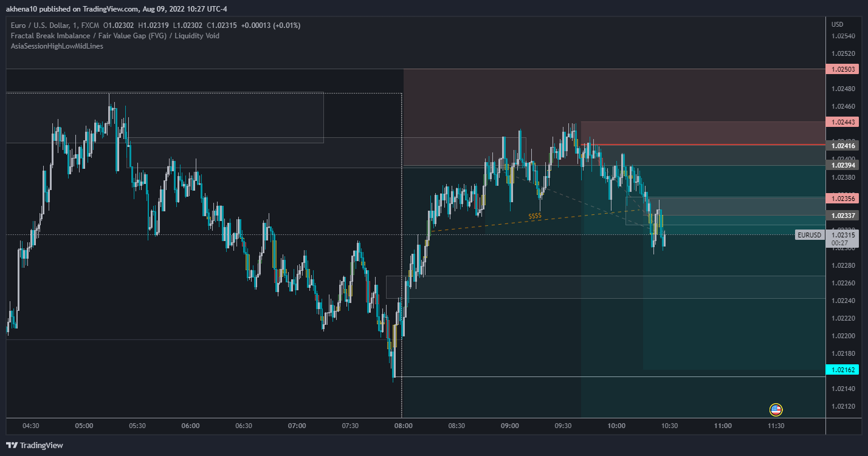
Task: Click the 1.02520 price scale value
Action: pyautogui.click(x=842, y=53)
